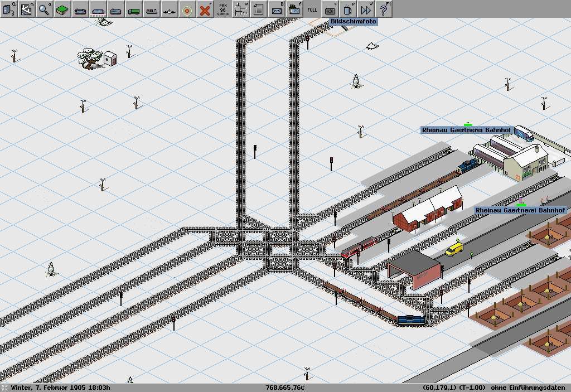Open the finances window
Screen dimensions: 571x392
(294, 9)
